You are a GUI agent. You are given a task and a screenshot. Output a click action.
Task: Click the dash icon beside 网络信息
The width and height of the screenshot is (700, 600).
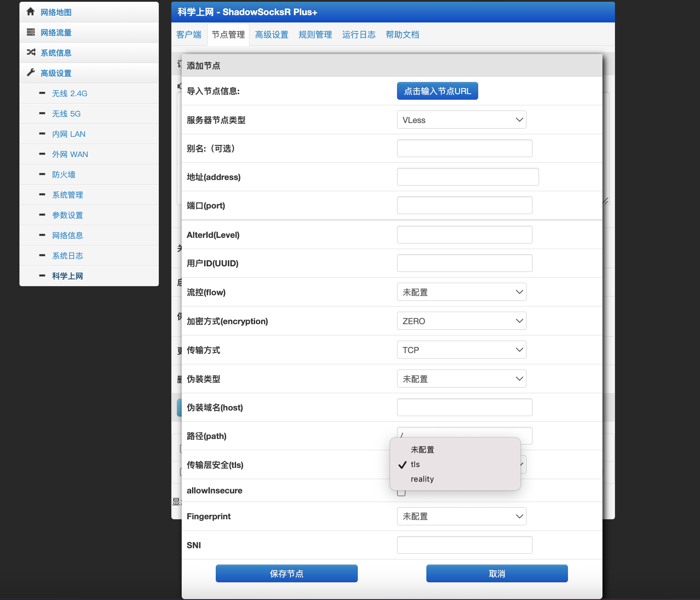[42, 235]
